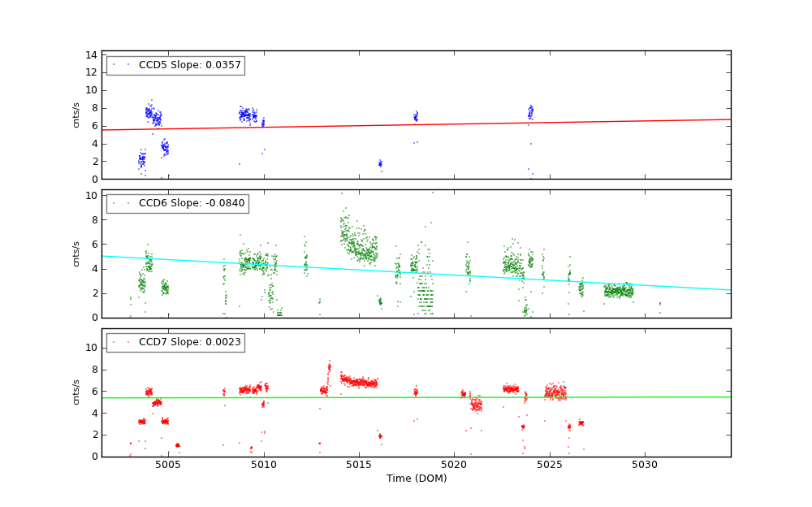Click the green trend line in CCD7 plot
This screenshot has width=812, height=507.
(x=416, y=397)
